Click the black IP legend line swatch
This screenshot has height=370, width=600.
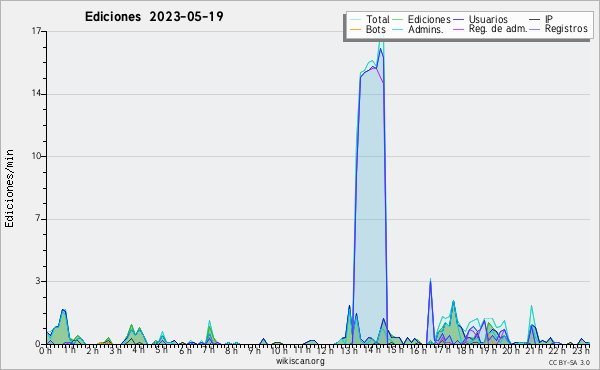coord(535,20)
